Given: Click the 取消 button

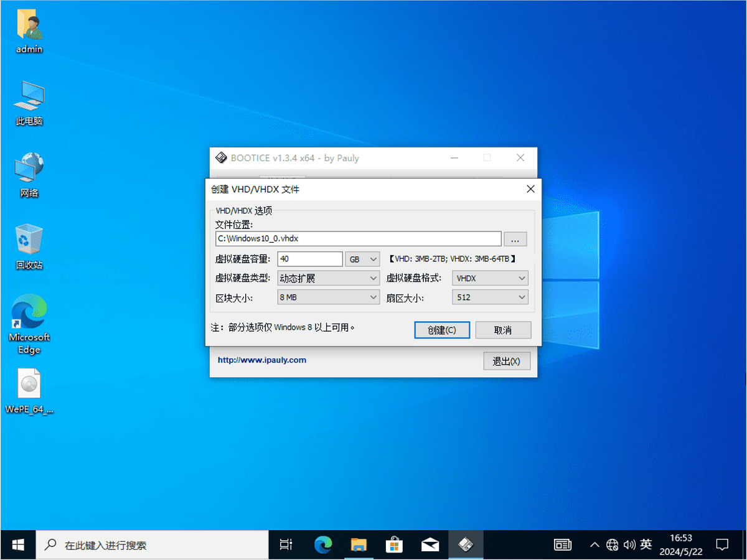Looking at the screenshot, I should [x=503, y=330].
